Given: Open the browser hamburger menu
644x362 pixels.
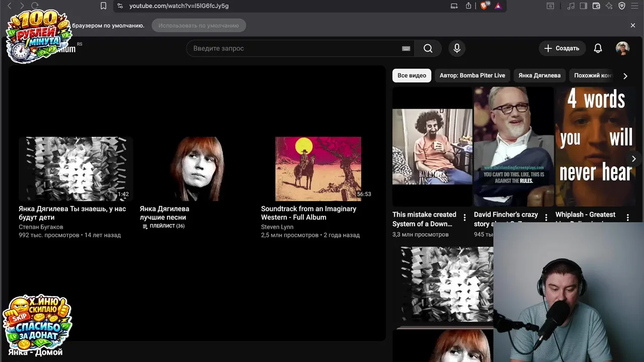Looking at the screenshot, I should [634, 6].
